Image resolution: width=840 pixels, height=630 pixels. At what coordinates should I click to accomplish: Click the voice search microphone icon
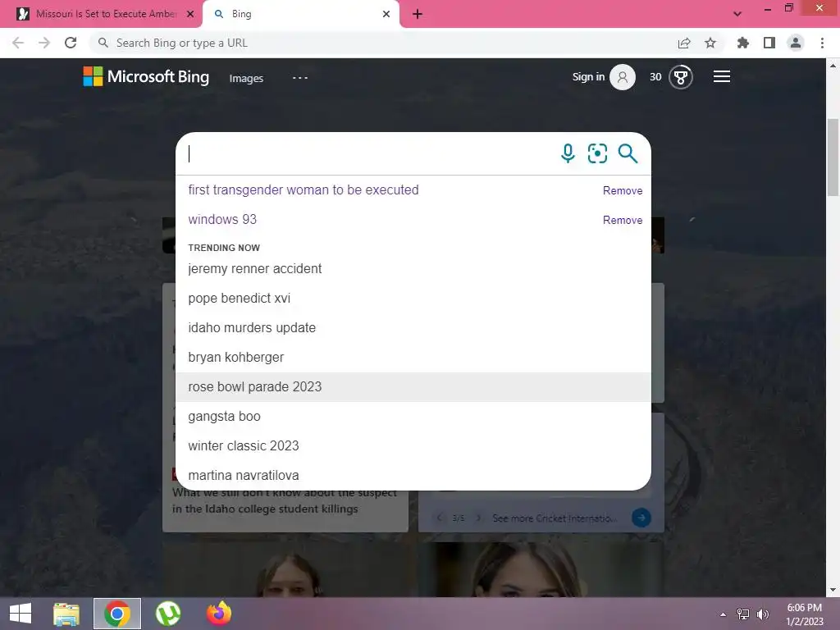pyautogui.click(x=568, y=153)
